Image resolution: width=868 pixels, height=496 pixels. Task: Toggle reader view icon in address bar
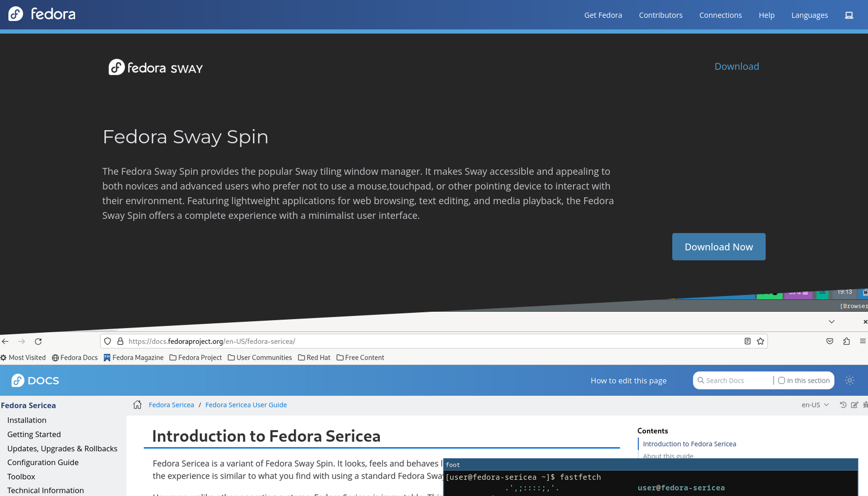(747, 341)
